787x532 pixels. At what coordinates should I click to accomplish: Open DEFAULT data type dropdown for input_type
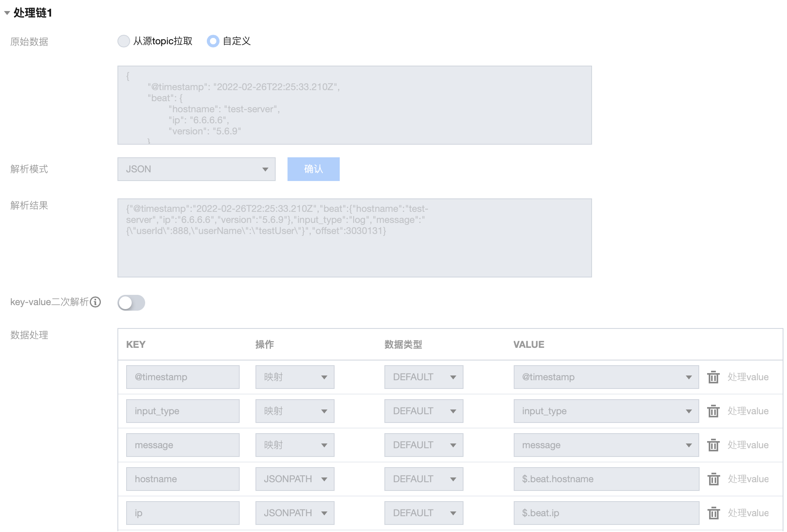tap(424, 411)
